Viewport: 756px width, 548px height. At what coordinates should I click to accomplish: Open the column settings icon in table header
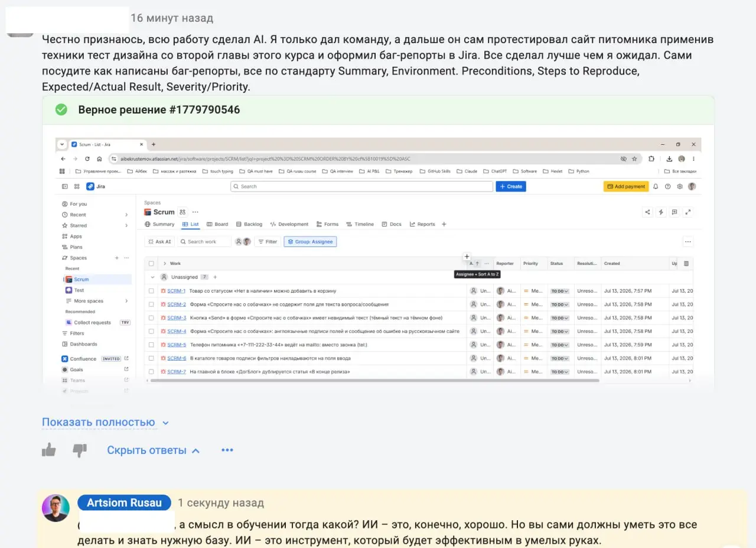686,264
